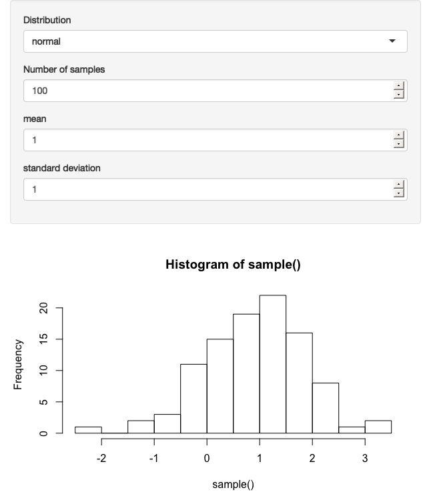Click the rightmost histogram bar
This screenshot has height=504, width=431.
tap(378, 427)
